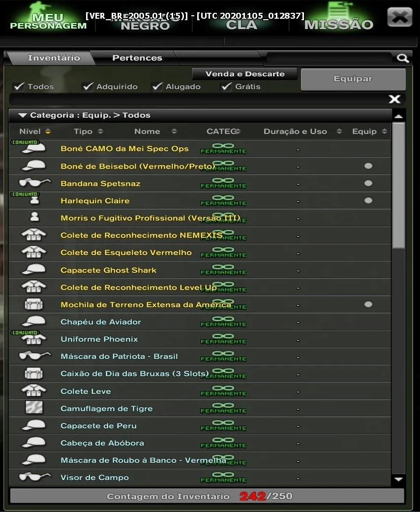Click the glasses icon beside Bandana Spetsnaz

[34, 182]
